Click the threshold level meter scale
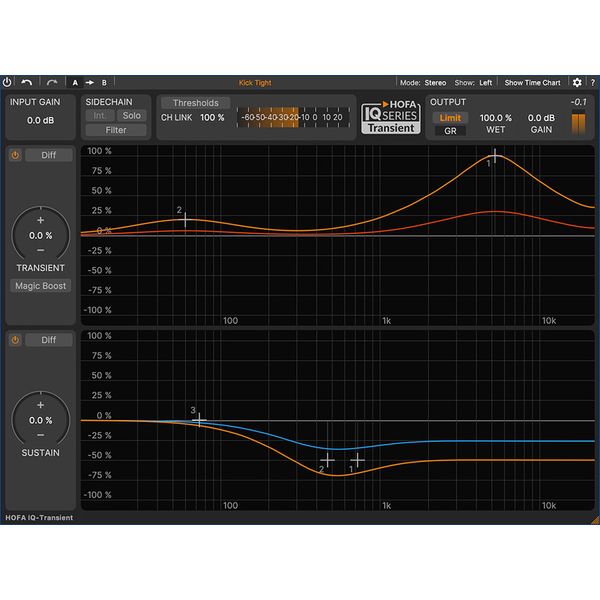This screenshot has width=600, height=600. (293, 117)
